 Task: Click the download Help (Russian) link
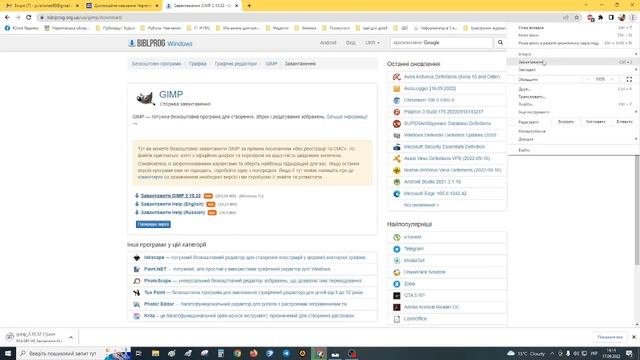coord(173,213)
